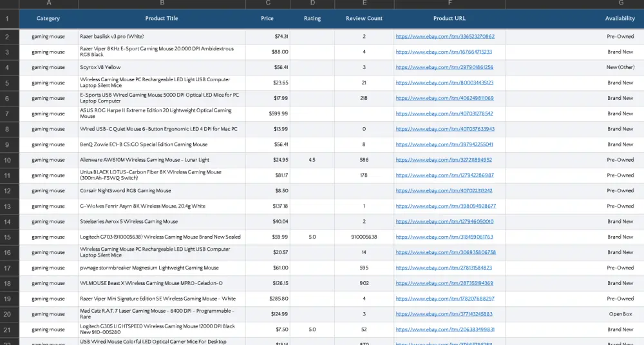Select column F by its letter header

(x=450, y=3)
